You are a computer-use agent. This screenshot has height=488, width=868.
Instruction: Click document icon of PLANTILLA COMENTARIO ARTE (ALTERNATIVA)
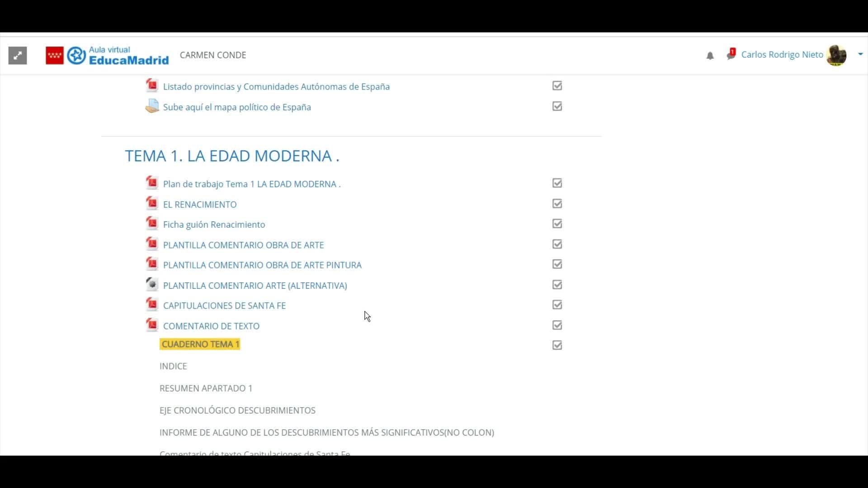click(152, 285)
